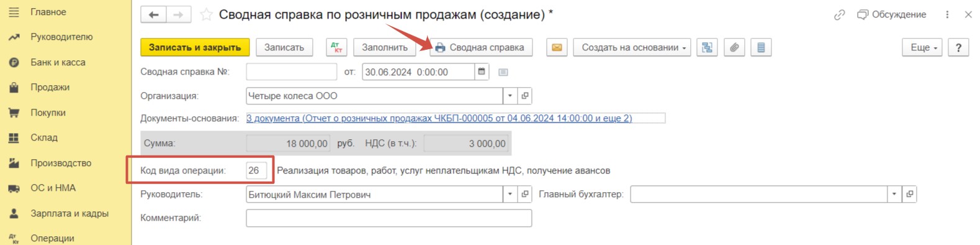Click the document report icon in toolbar
This screenshot has height=245, width=980.
point(761,47)
